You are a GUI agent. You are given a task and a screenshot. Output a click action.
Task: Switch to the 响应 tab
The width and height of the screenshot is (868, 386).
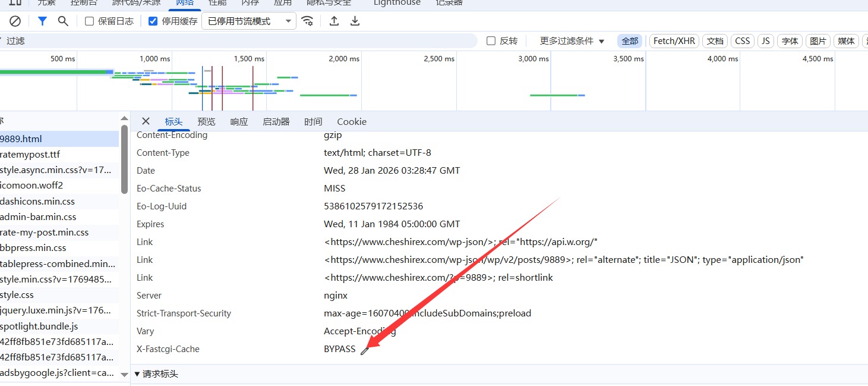239,121
